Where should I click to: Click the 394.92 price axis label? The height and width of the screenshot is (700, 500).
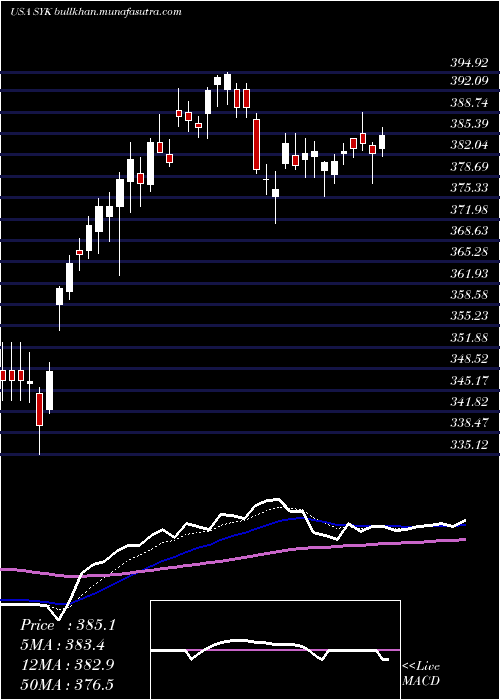click(x=468, y=63)
